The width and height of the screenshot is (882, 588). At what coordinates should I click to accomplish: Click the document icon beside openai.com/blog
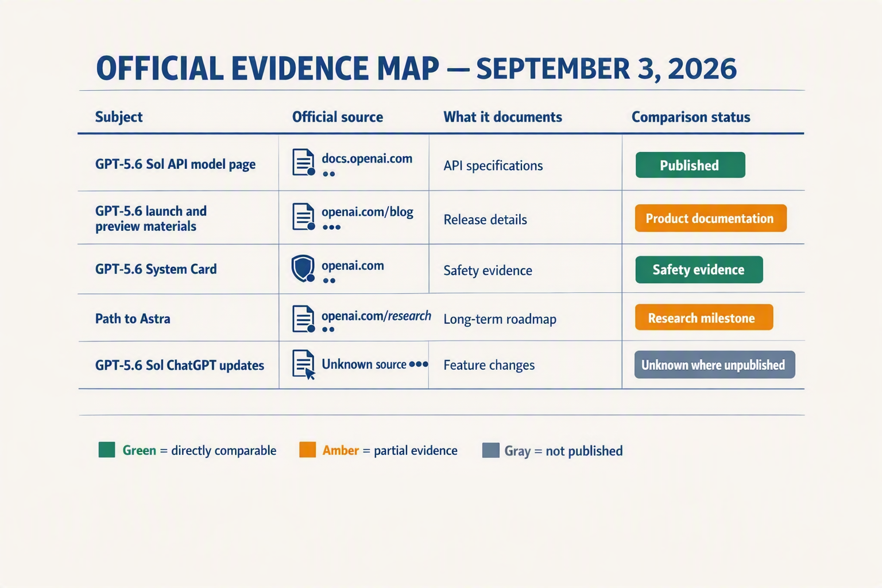point(303,216)
